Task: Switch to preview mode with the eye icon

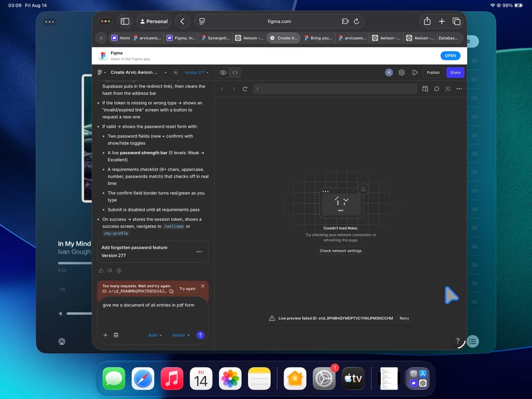Action: pyautogui.click(x=223, y=72)
